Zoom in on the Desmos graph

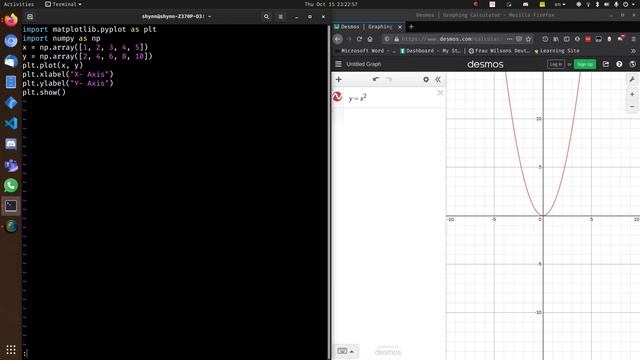click(x=632, y=94)
